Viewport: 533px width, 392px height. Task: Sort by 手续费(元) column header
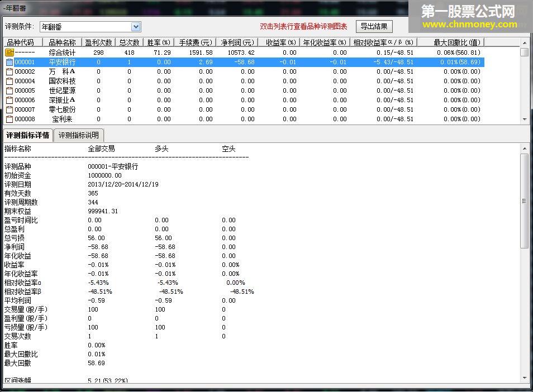click(x=196, y=42)
